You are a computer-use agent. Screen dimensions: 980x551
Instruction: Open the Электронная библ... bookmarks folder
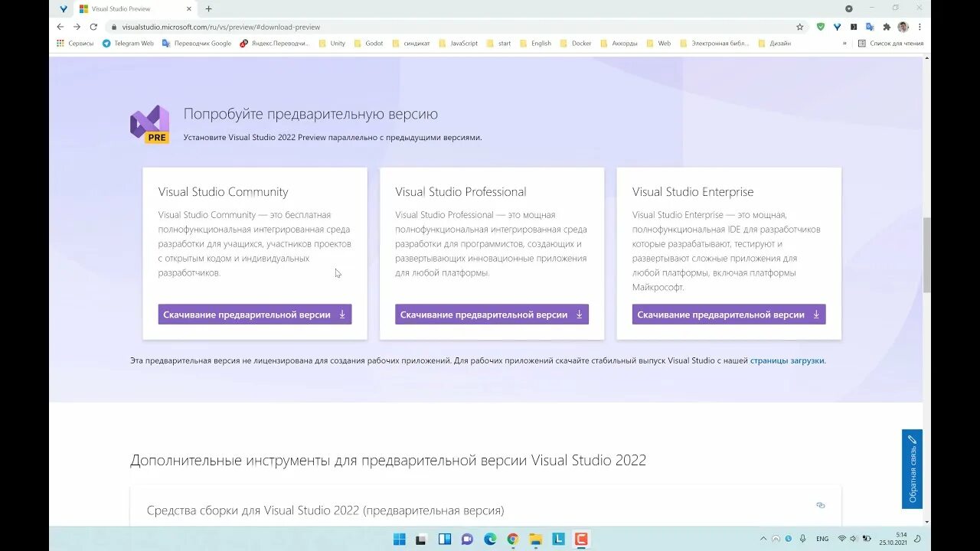[714, 44]
